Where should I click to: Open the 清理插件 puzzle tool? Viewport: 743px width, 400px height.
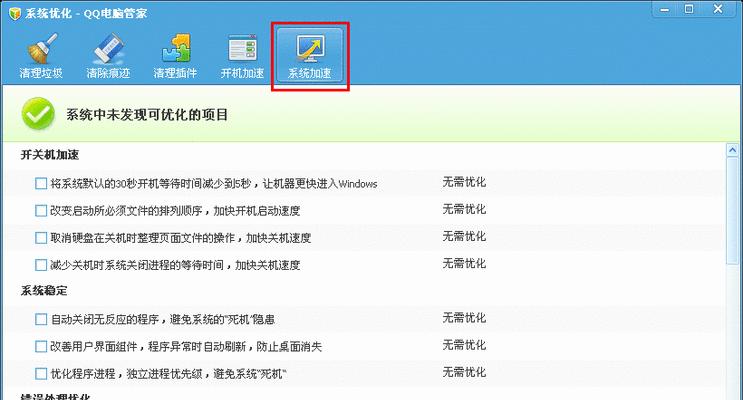(175, 56)
